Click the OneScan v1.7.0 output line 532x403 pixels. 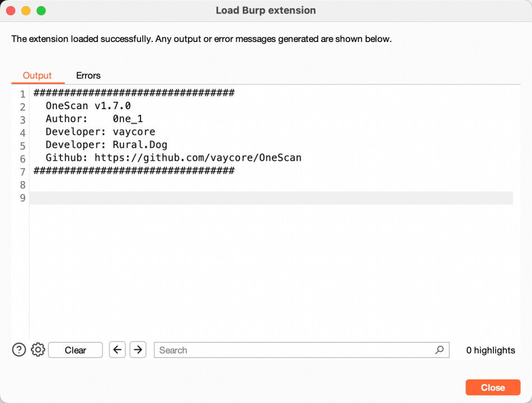point(88,106)
